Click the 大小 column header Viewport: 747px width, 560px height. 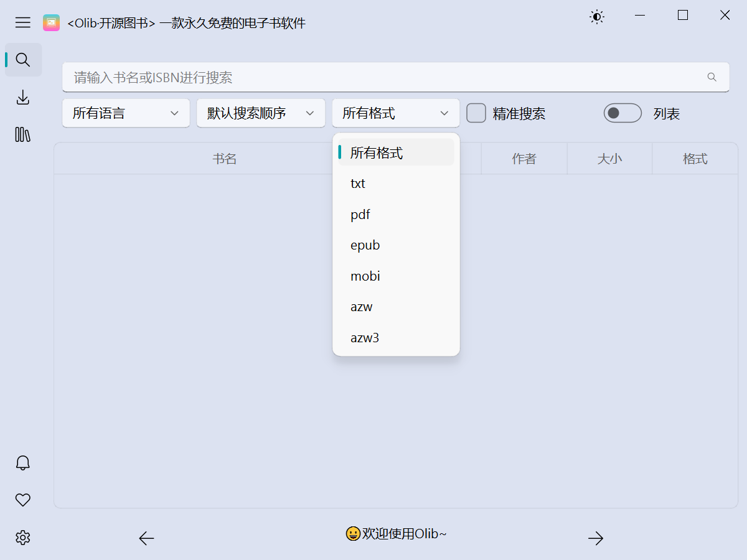click(x=609, y=159)
